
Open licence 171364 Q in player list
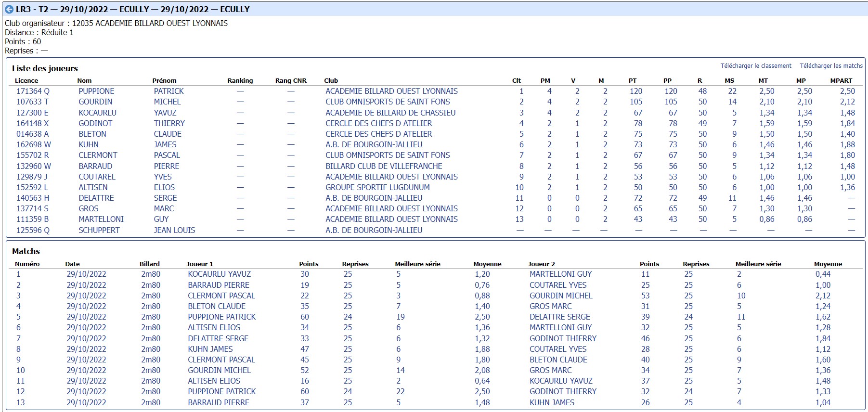33,91
